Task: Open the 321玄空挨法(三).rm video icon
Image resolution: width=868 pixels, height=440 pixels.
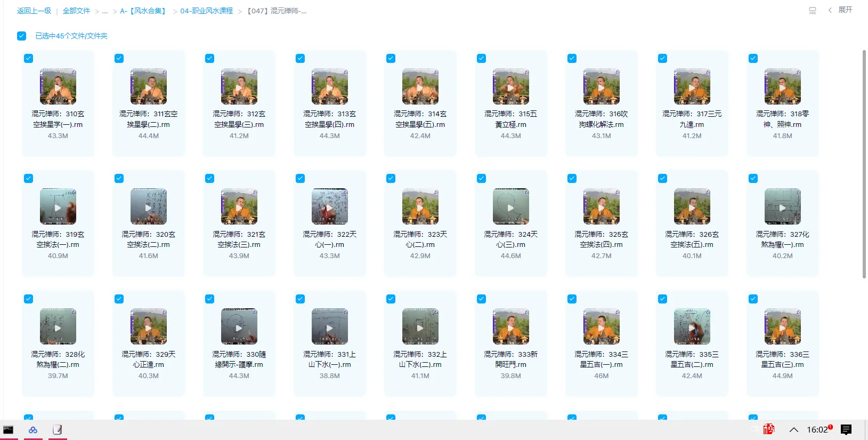Action: pos(239,206)
